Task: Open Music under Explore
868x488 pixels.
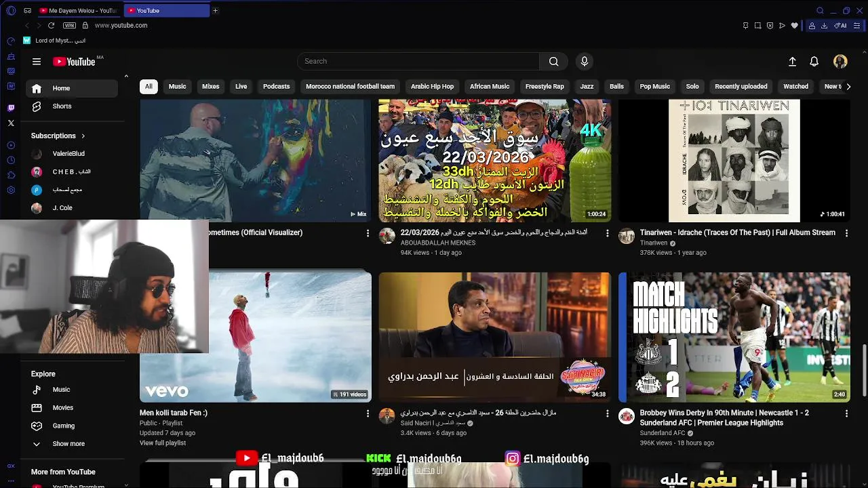Action: pyautogui.click(x=72, y=390)
